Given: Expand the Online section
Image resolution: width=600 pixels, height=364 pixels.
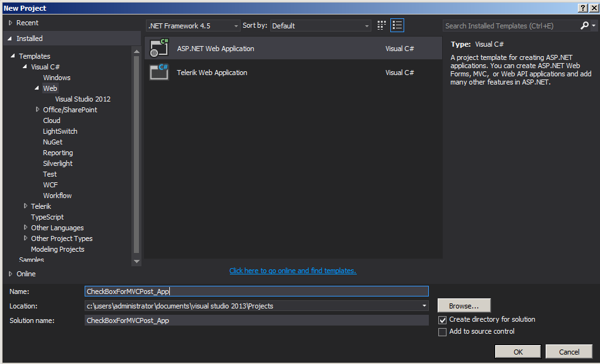Looking at the screenshot, I should coord(10,274).
